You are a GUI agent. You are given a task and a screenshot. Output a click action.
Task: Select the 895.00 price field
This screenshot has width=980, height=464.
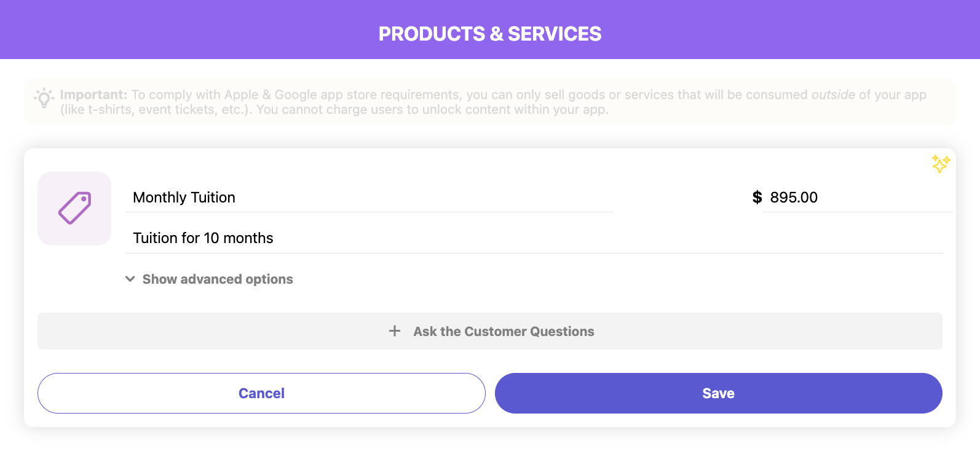(857, 198)
